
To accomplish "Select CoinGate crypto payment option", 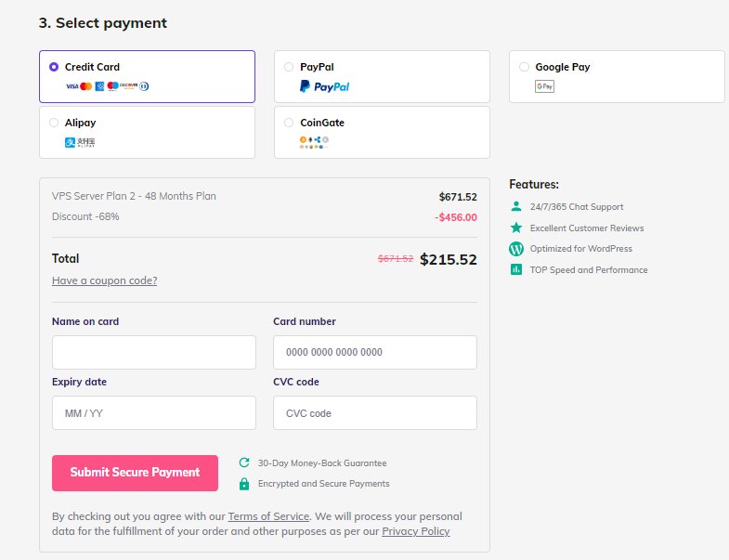I will point(289,123).
